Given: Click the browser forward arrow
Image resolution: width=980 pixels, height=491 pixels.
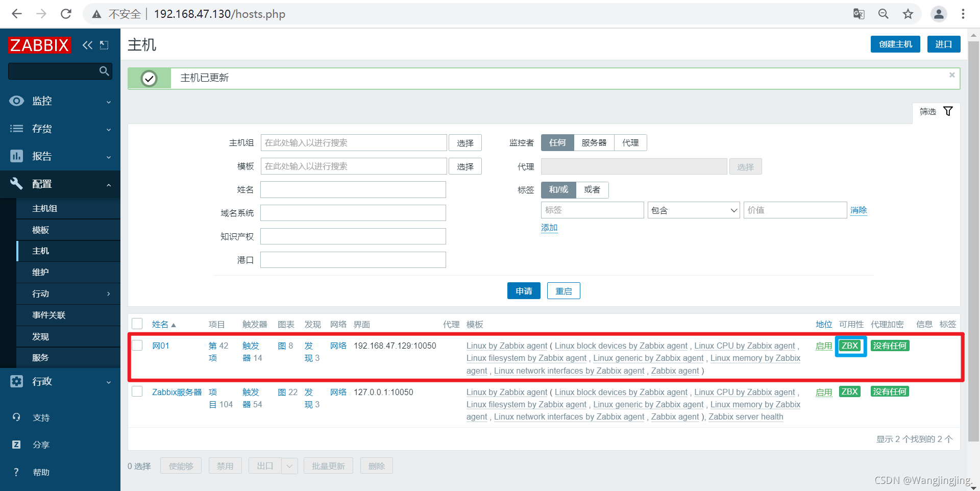Looking at the screenshot, I should (x=41, y=14).
